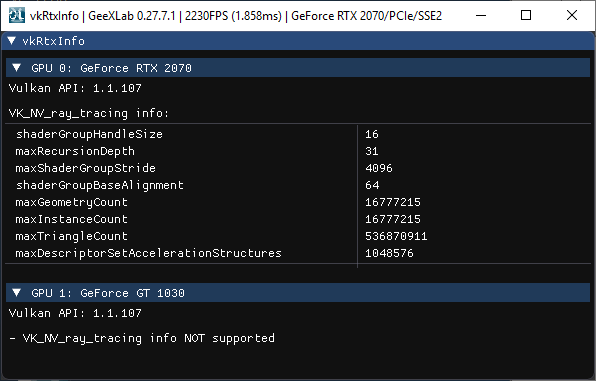Viewport: 596px width, 381px height.
Task: Click the GeeXLab app icon in title bar
Action: coord(17,16)
